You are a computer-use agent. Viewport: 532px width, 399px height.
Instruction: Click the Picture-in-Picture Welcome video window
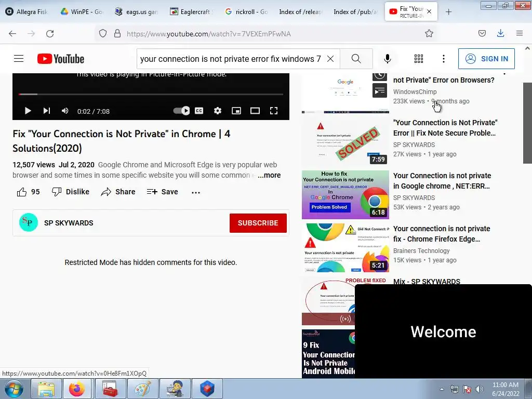pos(443,331)
